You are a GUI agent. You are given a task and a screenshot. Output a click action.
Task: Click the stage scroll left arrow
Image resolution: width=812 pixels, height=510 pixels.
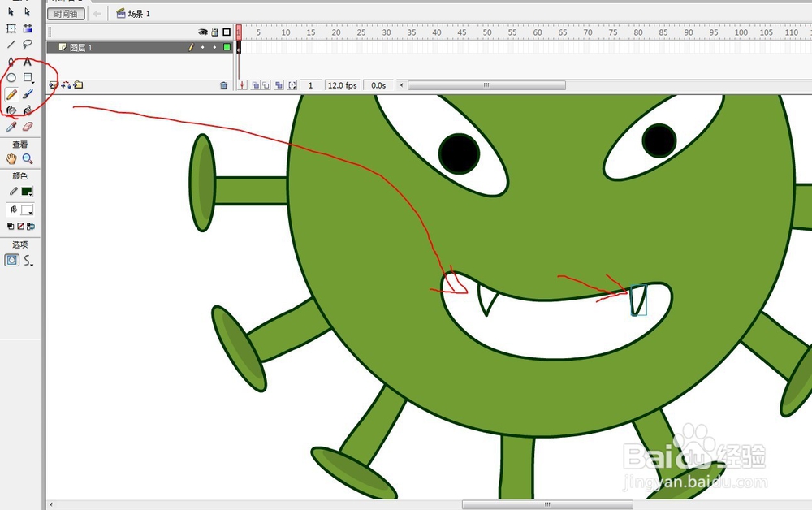(x=50, y=504)
